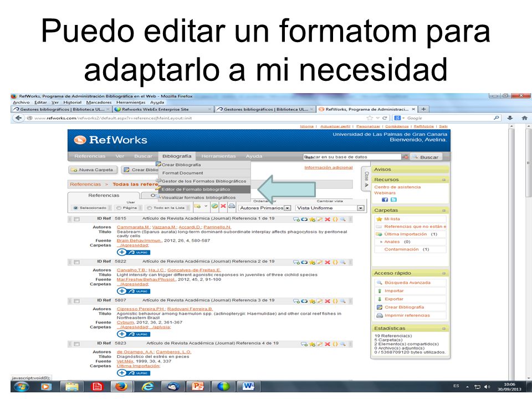Check the box for reference ID 5807

pos(77,301)
